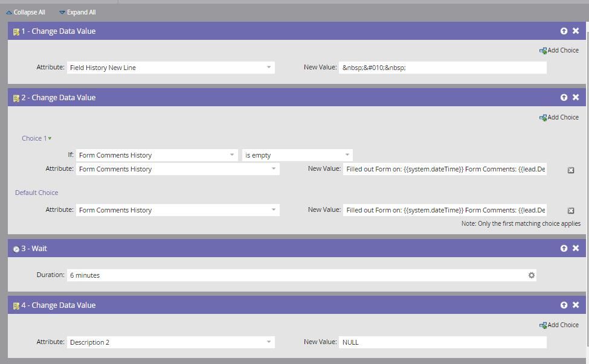The height and width of the screenshot is (364, 589).
Task: Click Add Choice in step 2
Action: (559, 118)
